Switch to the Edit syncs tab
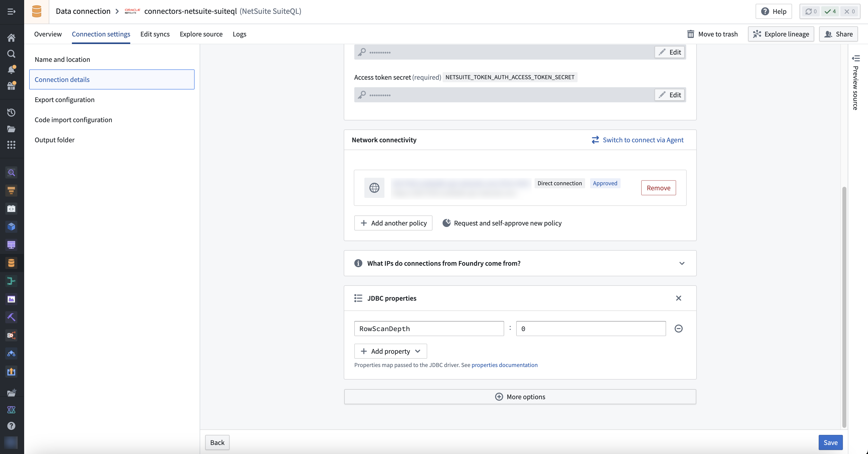The width and height of the screenshot is (868, 454). click(155, 34)
